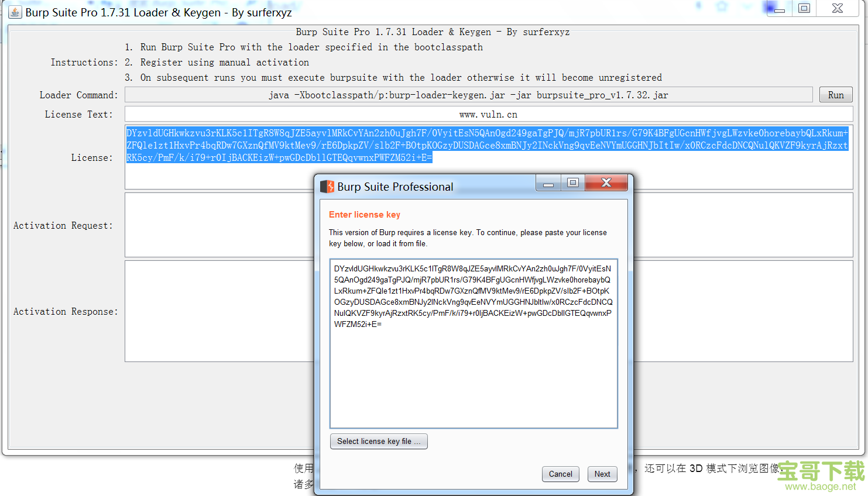Click instruction 2 'Register using manual activation'

pos(217,62)
